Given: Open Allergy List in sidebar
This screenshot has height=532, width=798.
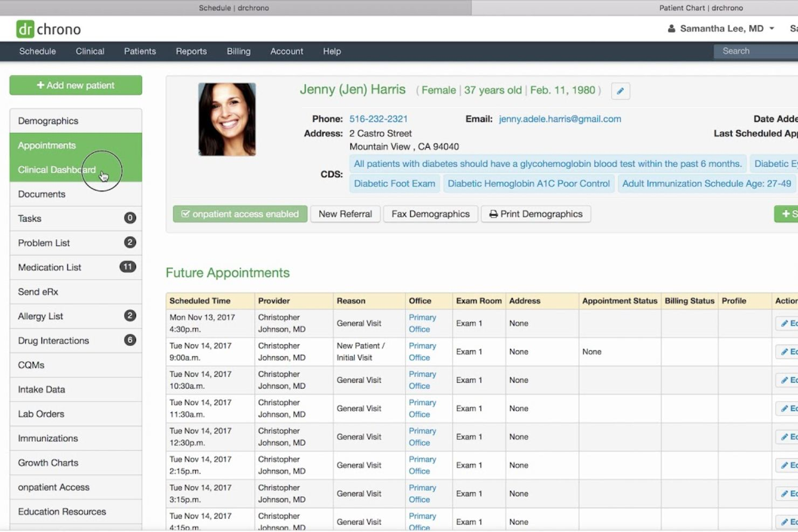Looking at the screenshot, I should (75, 316).
